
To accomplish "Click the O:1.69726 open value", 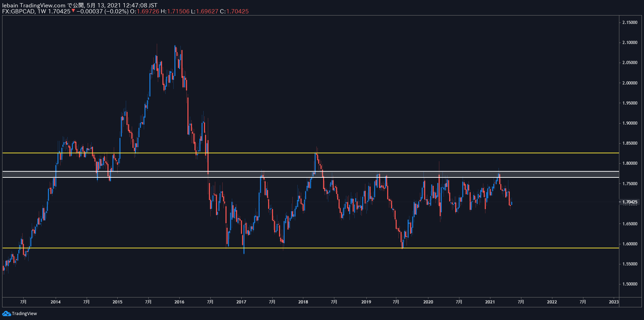I will tap(144, 11).
